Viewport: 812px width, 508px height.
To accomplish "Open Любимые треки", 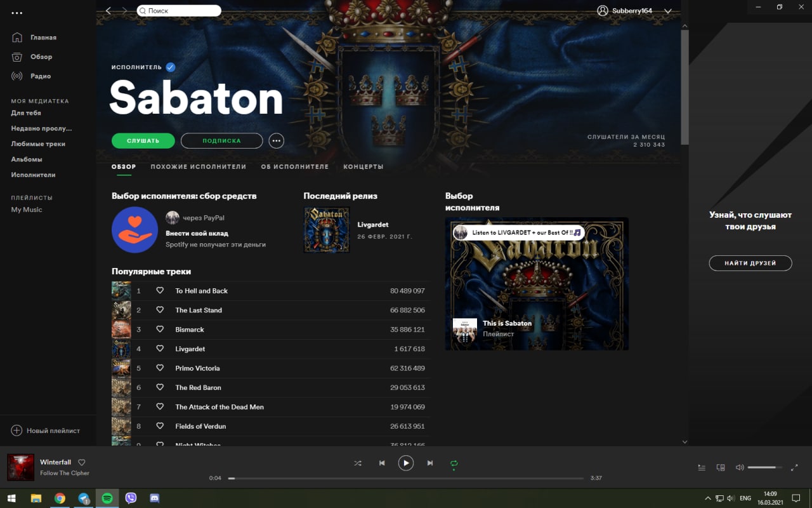I will tap(38, 144).
